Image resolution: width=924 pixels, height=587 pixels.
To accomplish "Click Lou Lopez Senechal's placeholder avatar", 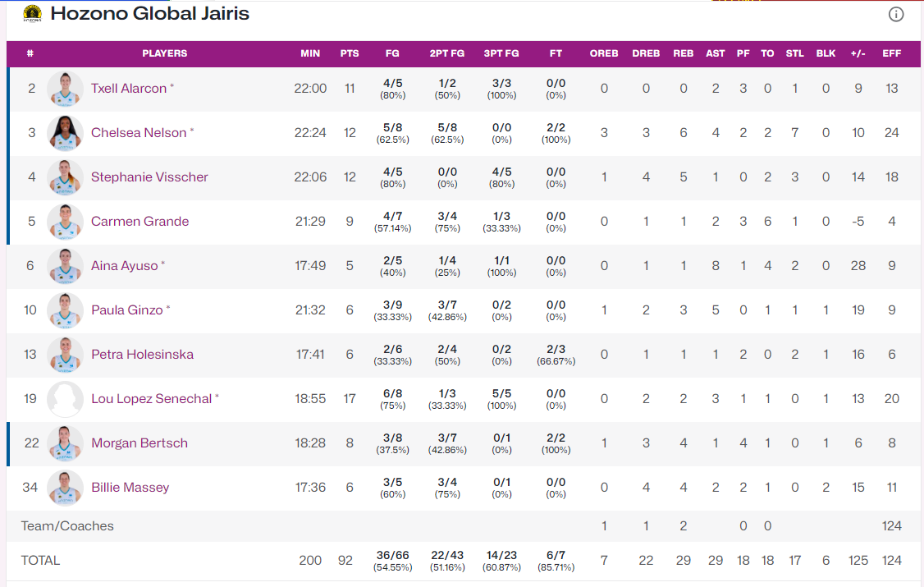I will (x=65, y=399).
